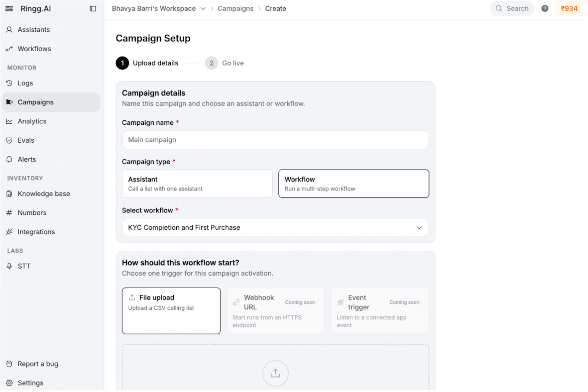Click the Create breadcrumb text
The image size is (588, 392).
(x=275, y=8)
